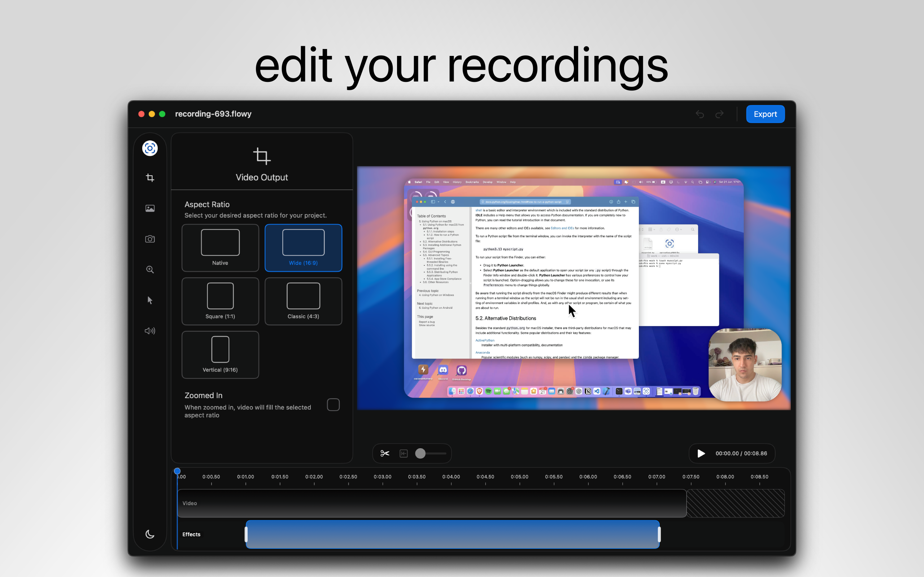Open the crop Video Output sidebar tab
Screen dimensions: 924x577
[150, 178]
